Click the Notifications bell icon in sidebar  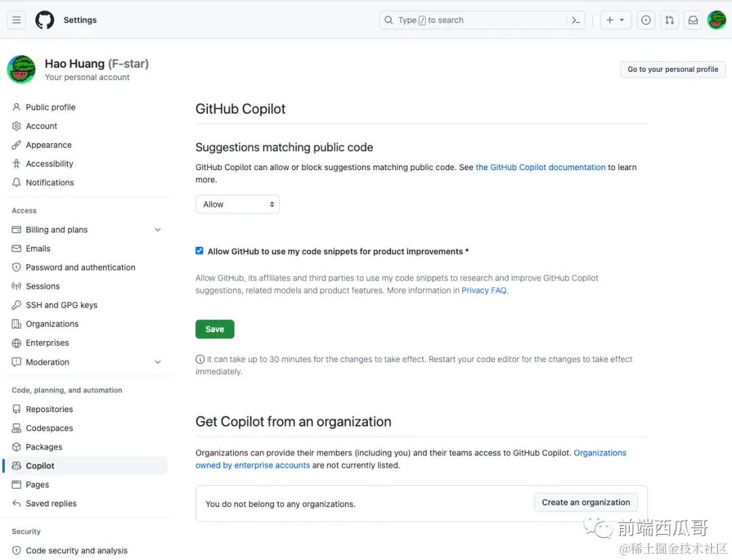[16, 182]
